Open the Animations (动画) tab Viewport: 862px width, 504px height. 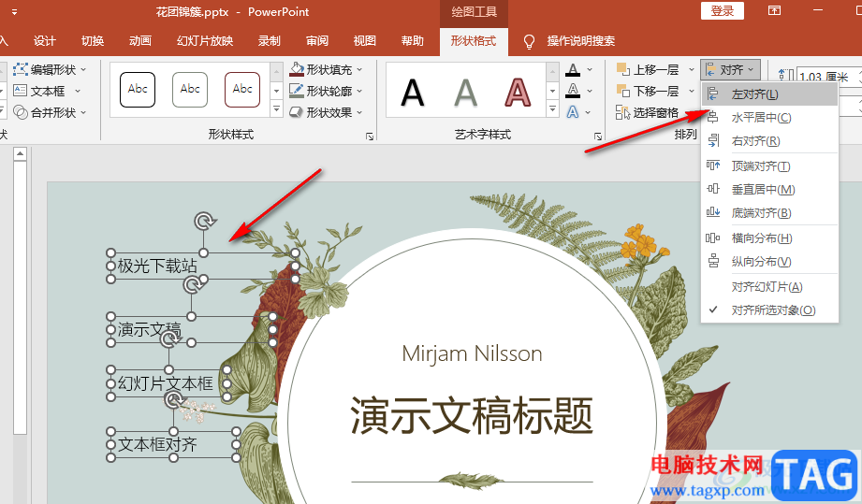[x=140, y=41]
